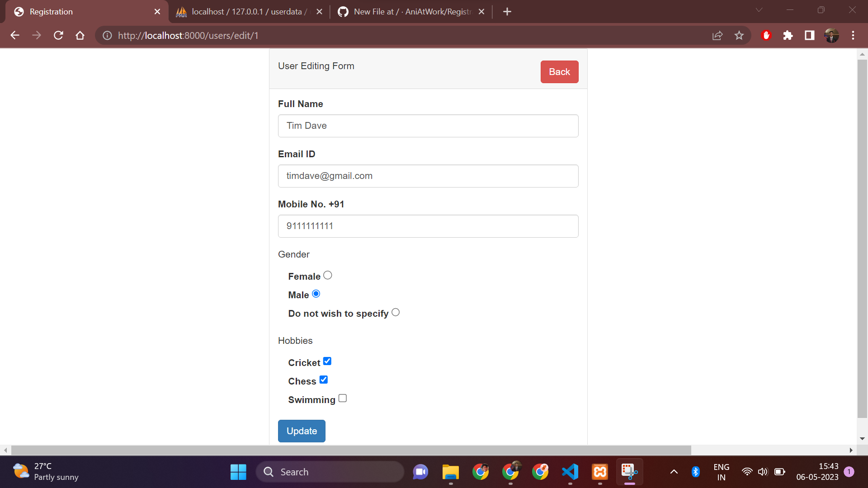The height and width of the screenshot is (488, 868).
Task: Bookmark this page with star icon
Action: coord(739,35)
